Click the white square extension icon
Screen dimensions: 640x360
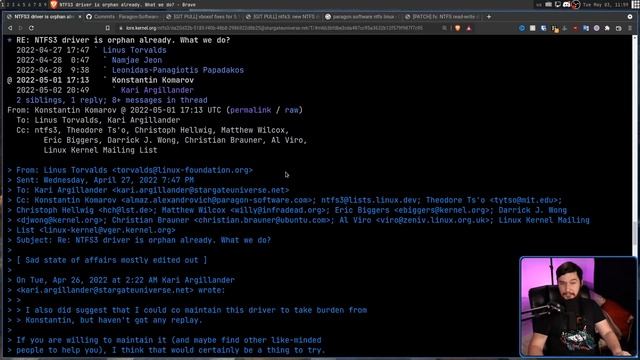533,28
